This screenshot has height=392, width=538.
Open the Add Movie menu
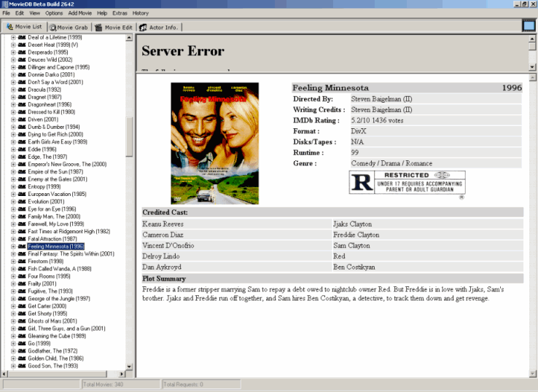(x=80, y=13)
